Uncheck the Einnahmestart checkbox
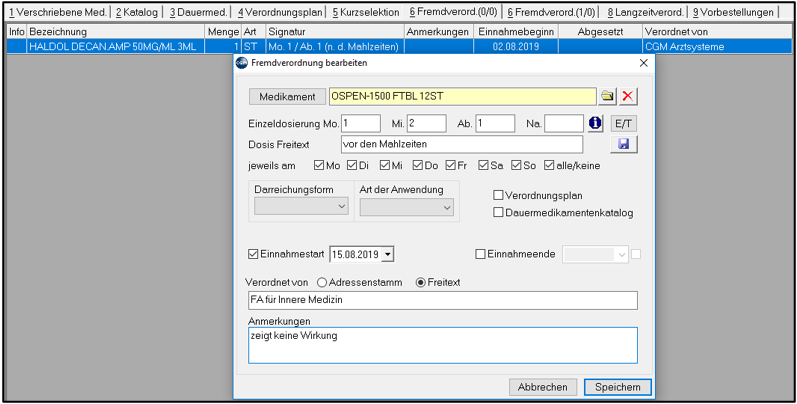 253,254
